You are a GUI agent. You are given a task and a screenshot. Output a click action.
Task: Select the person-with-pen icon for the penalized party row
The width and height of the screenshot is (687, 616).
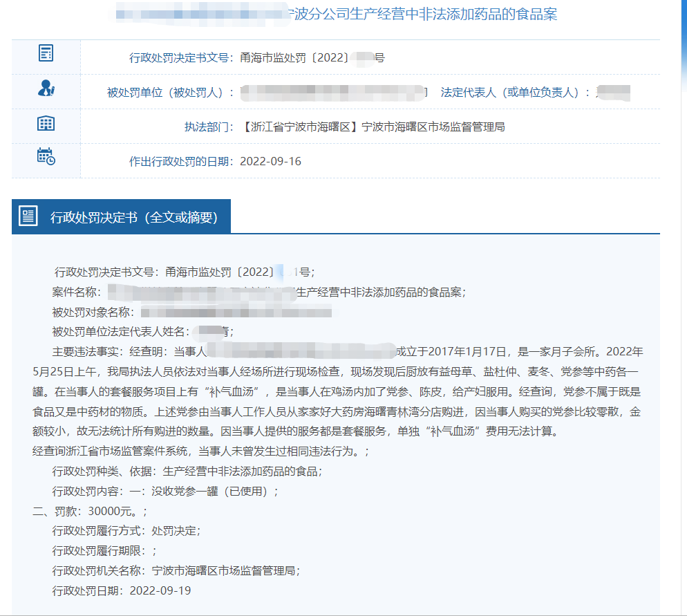pos(45,89)
